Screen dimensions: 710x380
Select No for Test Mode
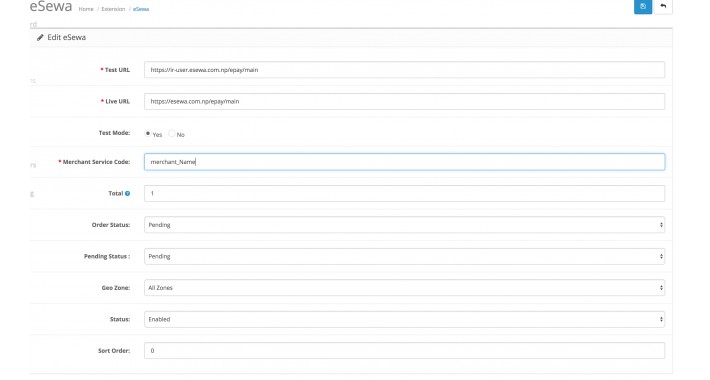(x=172, y=134)
